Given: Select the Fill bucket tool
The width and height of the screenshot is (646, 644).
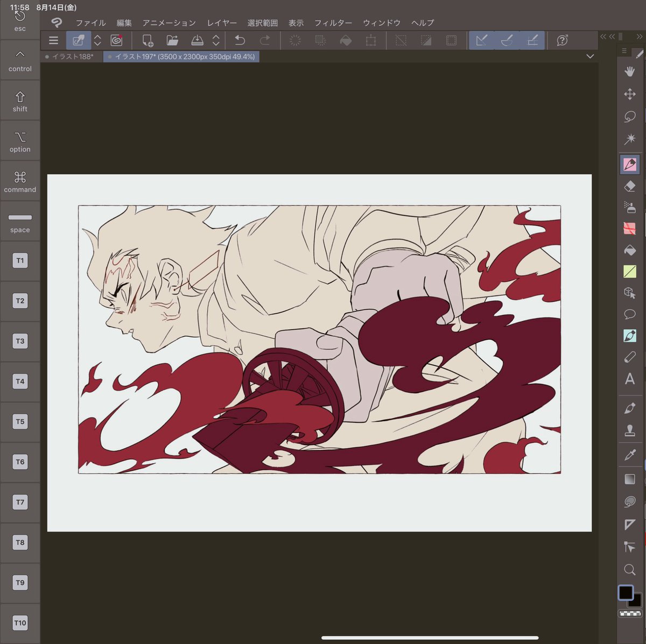Looking at the screenshot, I should coord(630,250).
